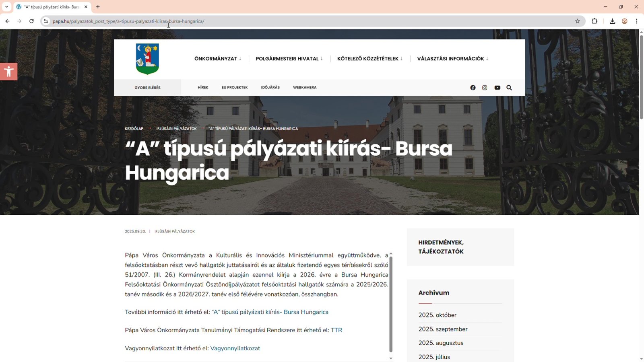Open the Vagyonnyilatkozat link
This screenshot has height=362, width=644.
click(235, 348)
